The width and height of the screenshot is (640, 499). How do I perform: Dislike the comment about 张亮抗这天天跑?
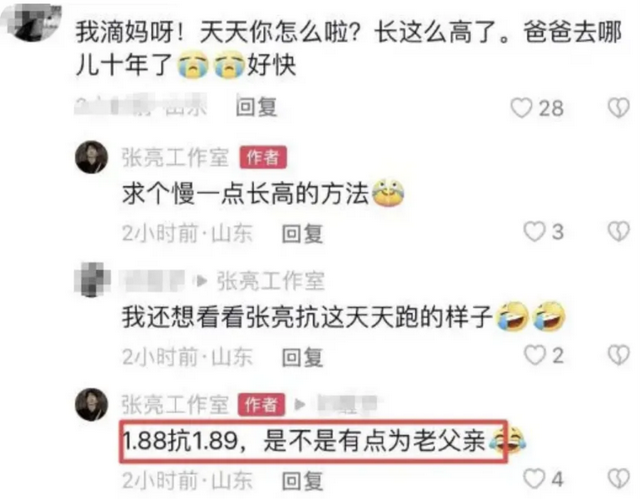[619, 355]
